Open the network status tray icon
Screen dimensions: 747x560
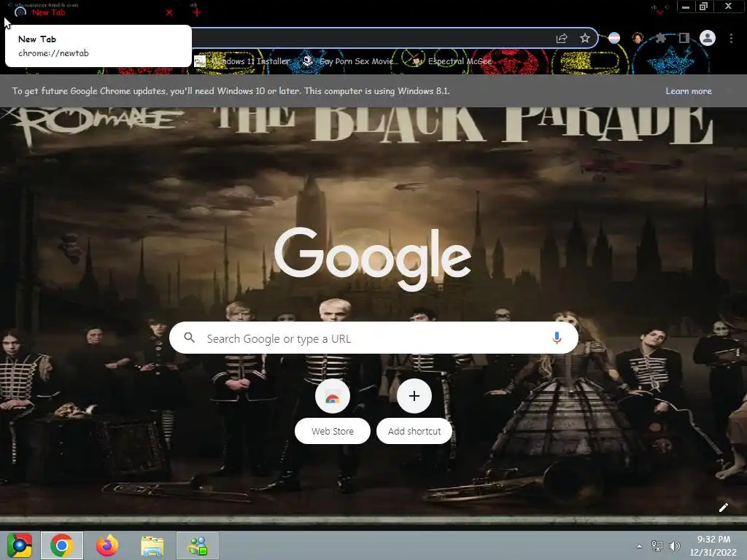(657, 546)
